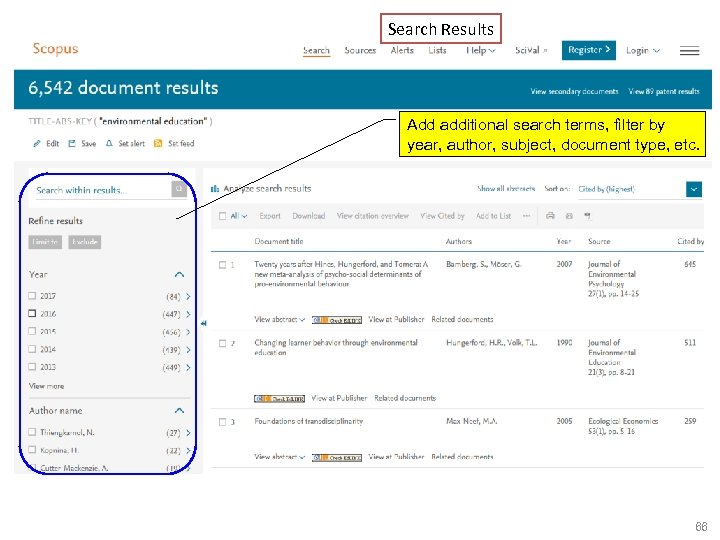Click View 89 patent results link
The height and width of the screenshot is (540, 720).
(x=664, y=91)
